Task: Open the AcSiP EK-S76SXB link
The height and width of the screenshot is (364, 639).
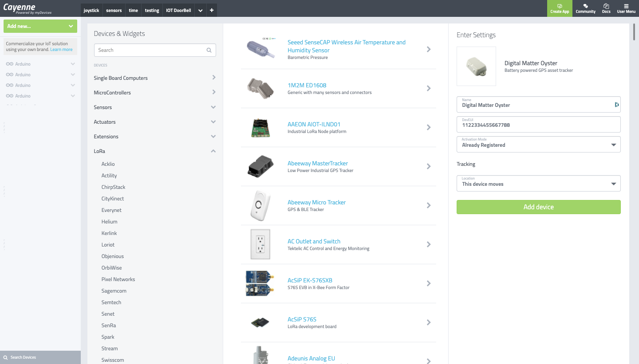Action: coord(310,280)
